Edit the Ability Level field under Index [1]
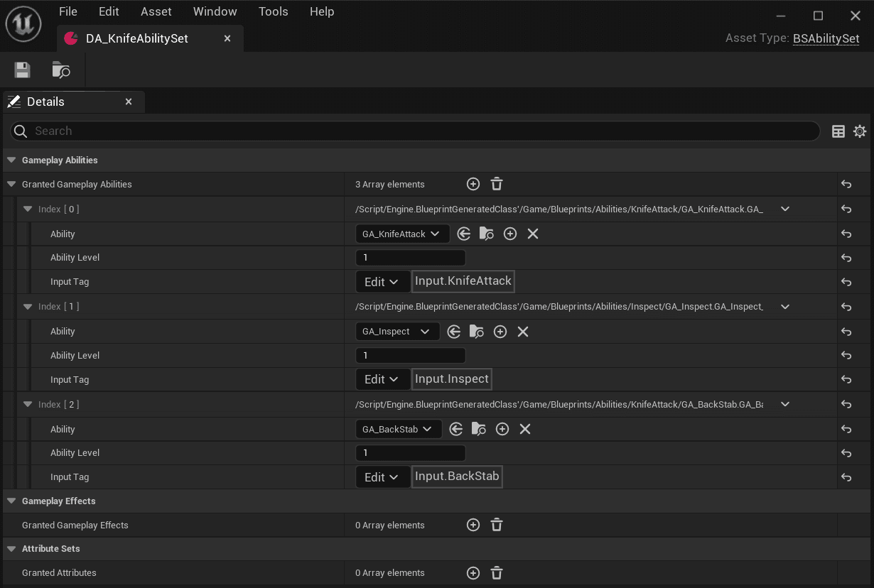Image resolution: width=874 pixels, height=588 pixels. point(411,355)
